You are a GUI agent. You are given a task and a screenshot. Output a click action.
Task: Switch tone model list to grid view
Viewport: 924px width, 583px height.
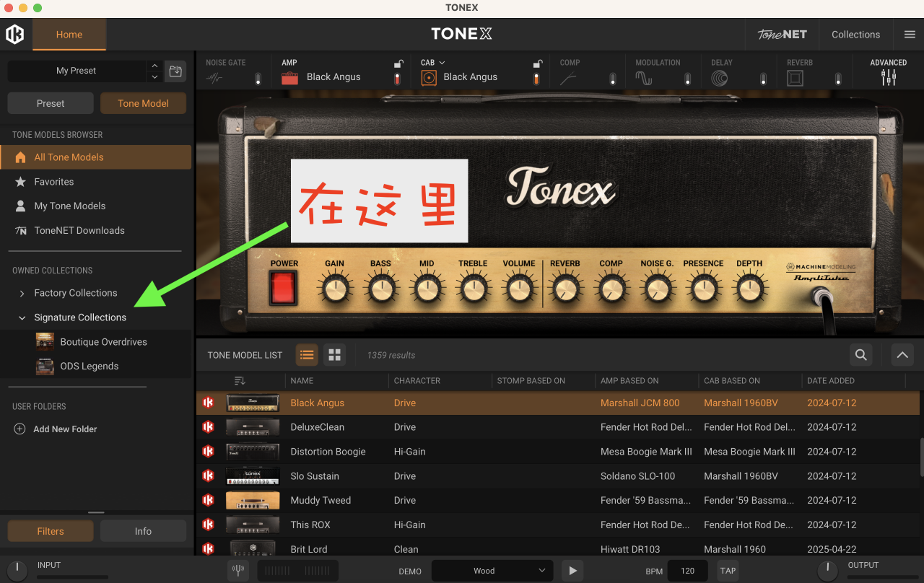point(334,355)
